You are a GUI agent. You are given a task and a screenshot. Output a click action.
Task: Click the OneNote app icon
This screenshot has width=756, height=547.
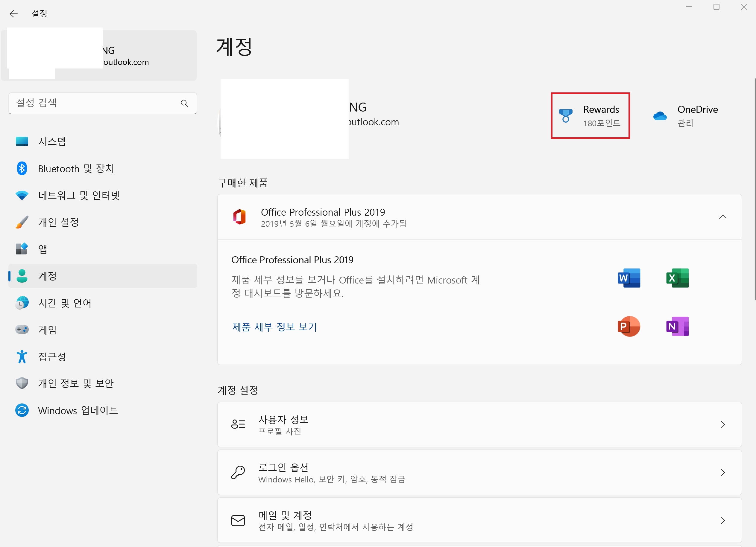677,326
